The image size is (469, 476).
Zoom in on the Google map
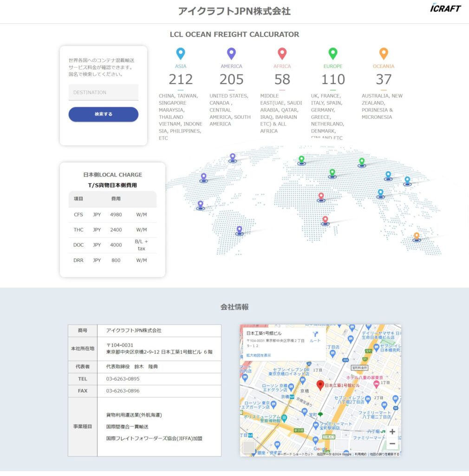point(392,432)
